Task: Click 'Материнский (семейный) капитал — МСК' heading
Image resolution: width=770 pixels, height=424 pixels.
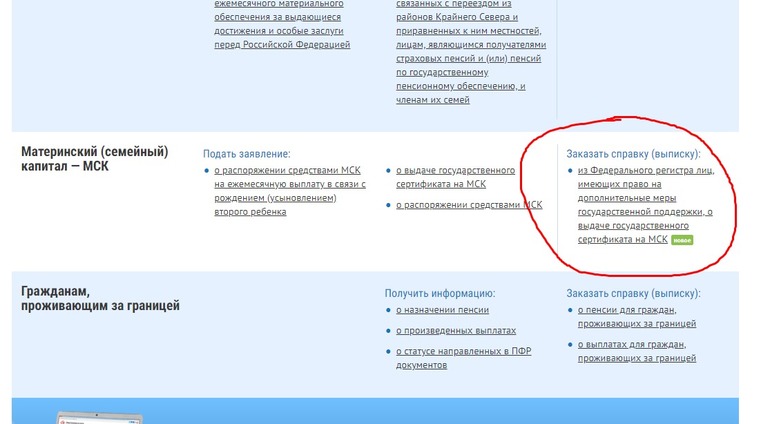Action: (94, 158)
